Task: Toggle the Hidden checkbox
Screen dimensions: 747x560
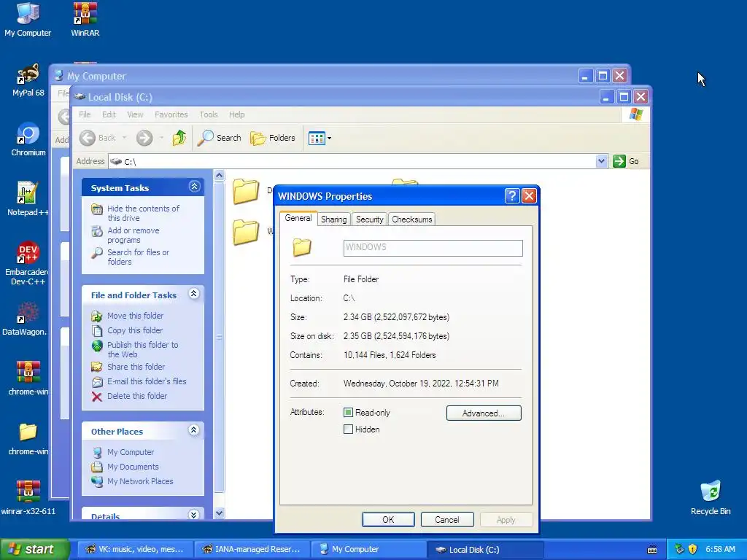Action: 348,429
